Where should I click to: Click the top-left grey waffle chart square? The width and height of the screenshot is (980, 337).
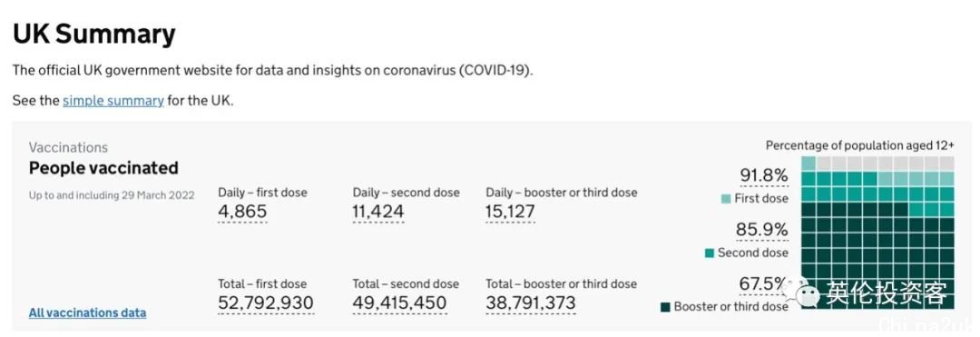[x=824, y=164]
